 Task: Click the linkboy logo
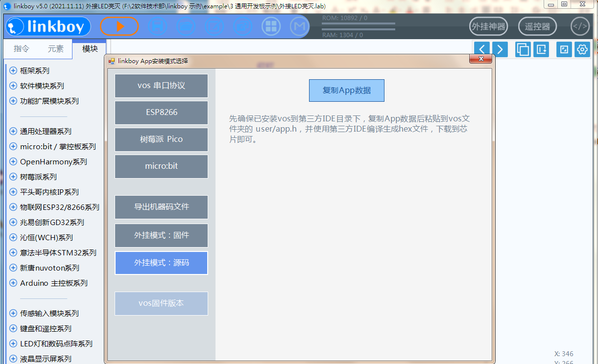(x=48, y=26)
